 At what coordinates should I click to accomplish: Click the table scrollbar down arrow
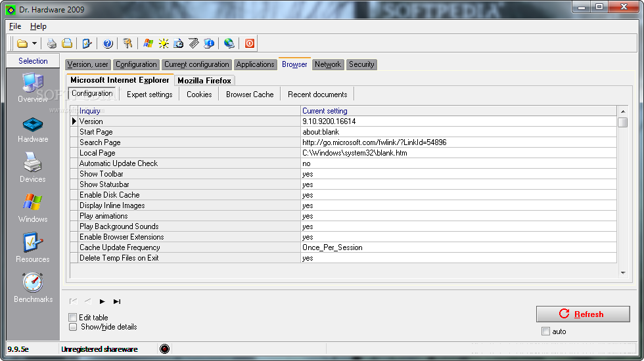(x=623, y=273)
